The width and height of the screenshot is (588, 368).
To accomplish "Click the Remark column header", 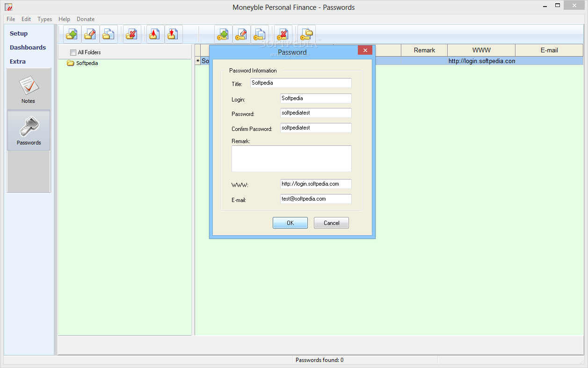I will [424, 50].
